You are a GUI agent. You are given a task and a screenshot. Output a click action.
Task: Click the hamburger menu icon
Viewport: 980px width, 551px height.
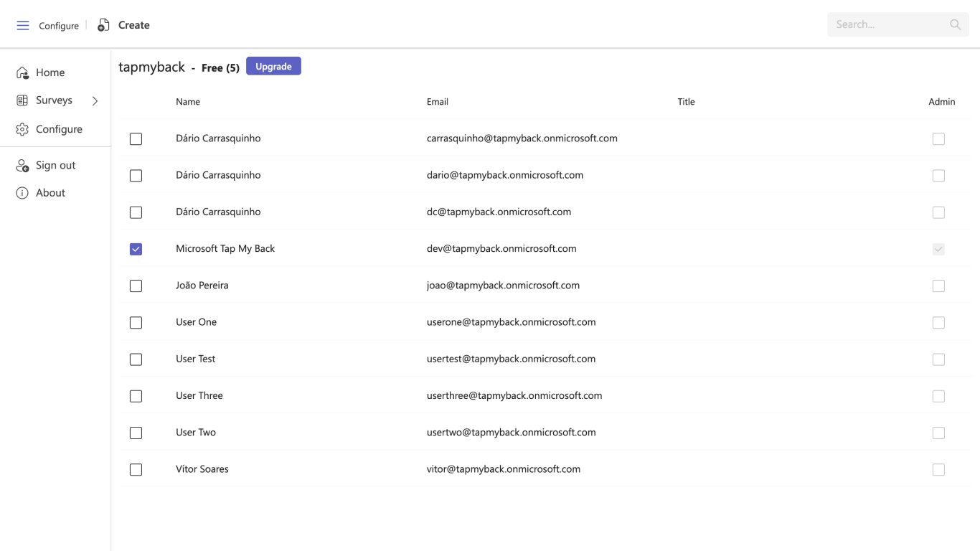pyautogui.click(x=23, y=25)
